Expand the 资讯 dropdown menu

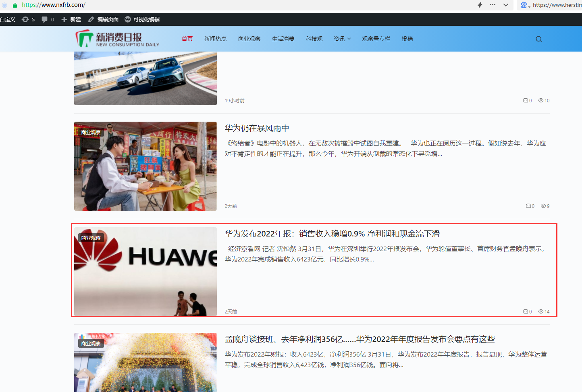click(342, 39)
